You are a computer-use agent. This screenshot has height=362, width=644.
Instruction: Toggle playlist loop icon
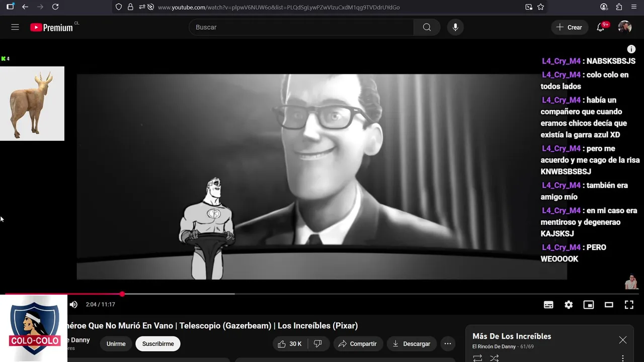477,358
